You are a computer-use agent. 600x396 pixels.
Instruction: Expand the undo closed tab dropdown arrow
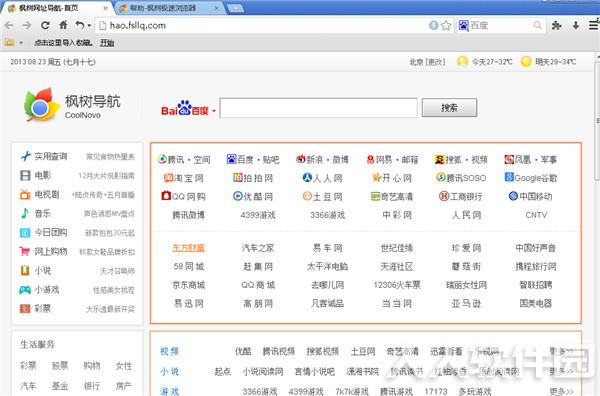(89, 26)
